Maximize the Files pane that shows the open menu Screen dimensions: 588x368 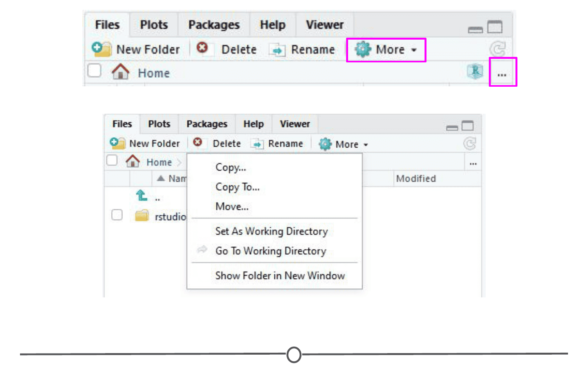468,126
